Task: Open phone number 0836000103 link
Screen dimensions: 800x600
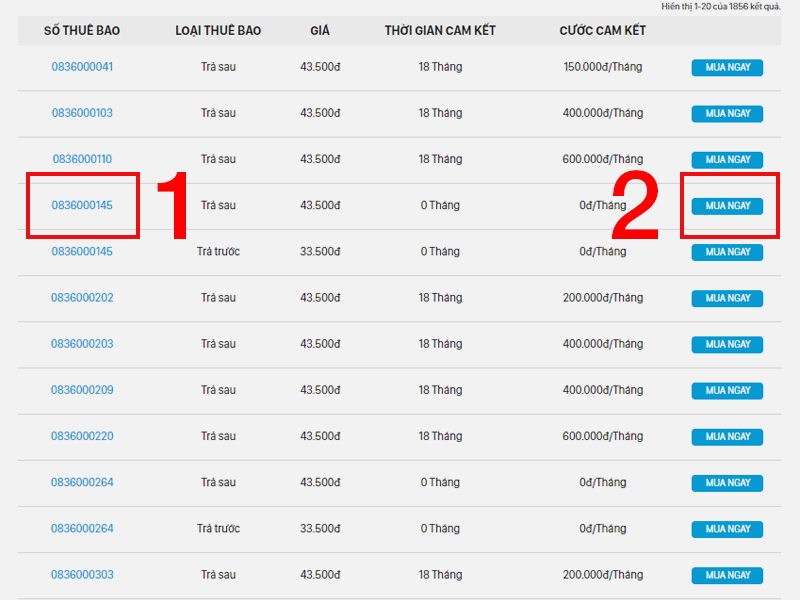Action: 82,113
